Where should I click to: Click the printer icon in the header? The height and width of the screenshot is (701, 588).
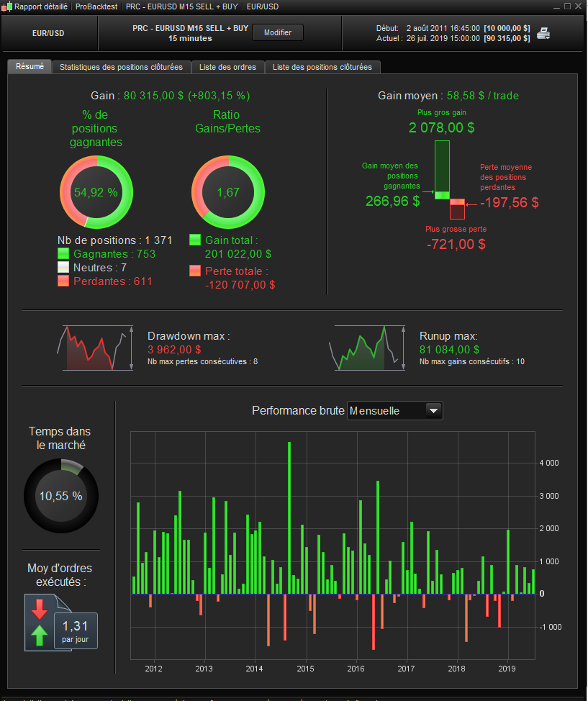pos(543,33)
